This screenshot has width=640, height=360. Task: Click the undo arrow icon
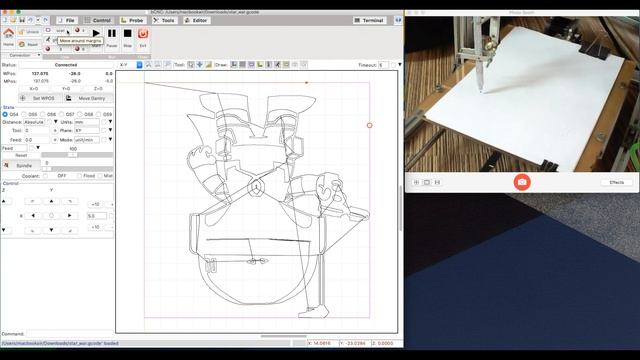tap(30, 20)
